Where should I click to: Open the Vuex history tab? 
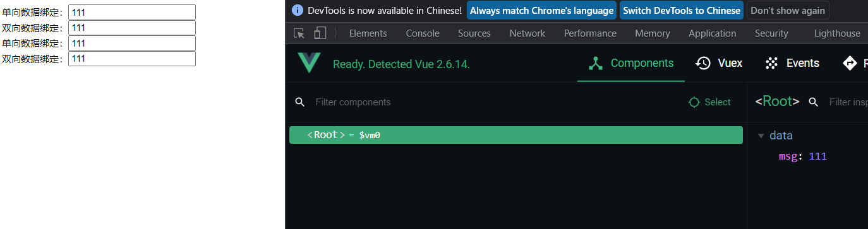point(719,63)
